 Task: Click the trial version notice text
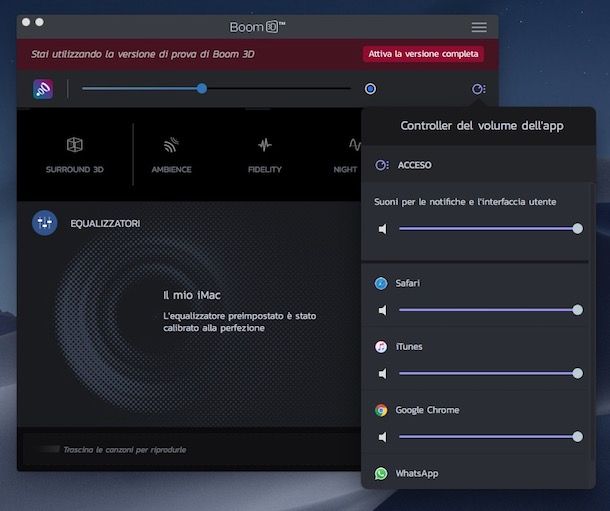142,54
